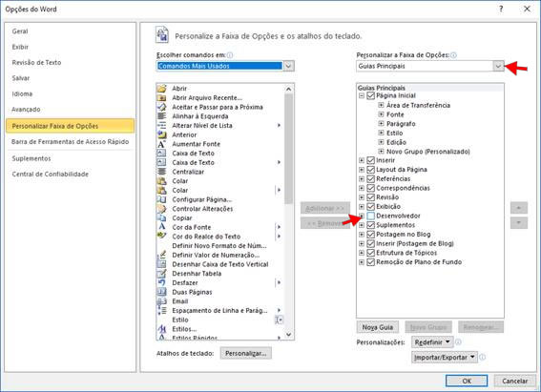
Task: Click the Adicionar >> button
Action: pos(325,208)
